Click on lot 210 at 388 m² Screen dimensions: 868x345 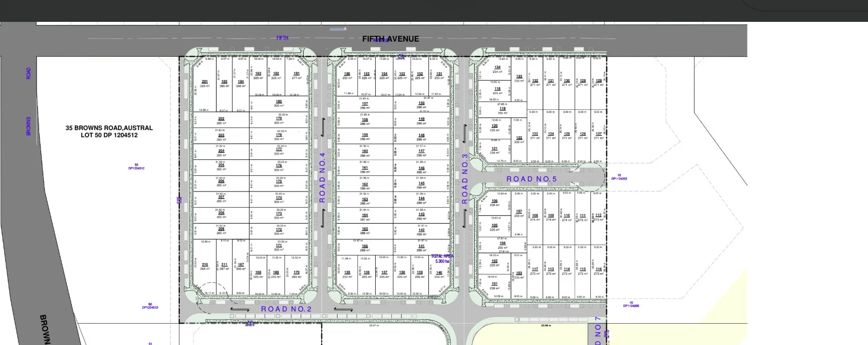(205, 266)
